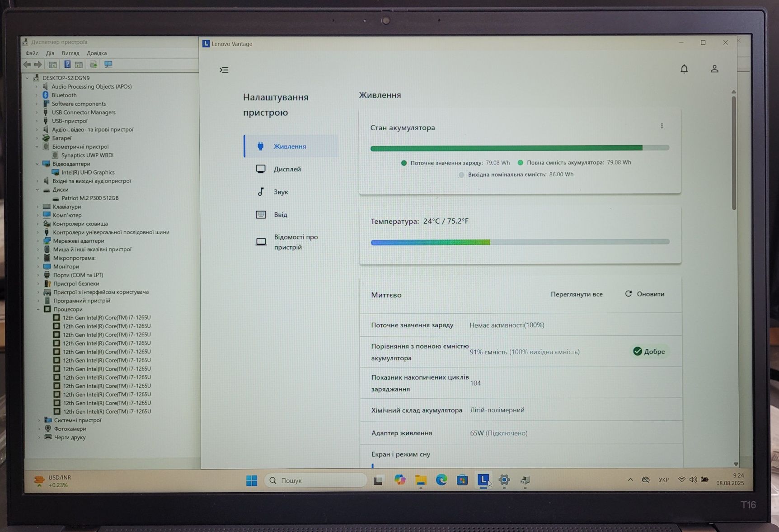The height and width of the screenshot is (532, 779).
Task: Open the Дія menu in Device Manager
Action: click(50, 53)
